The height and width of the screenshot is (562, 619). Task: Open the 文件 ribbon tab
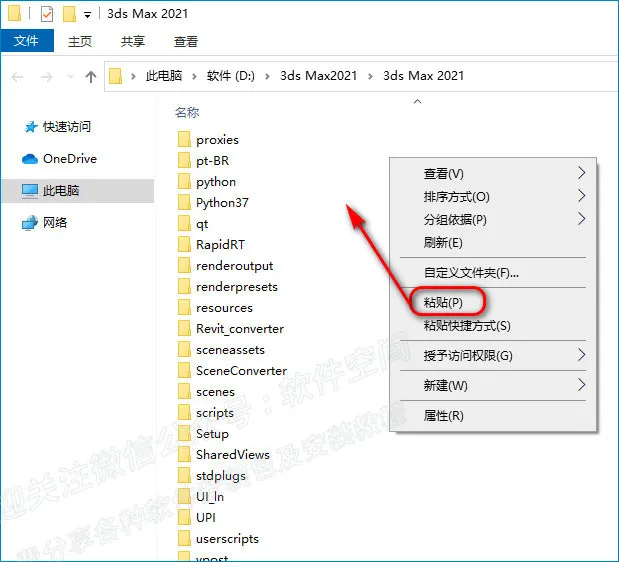[27, 40]
